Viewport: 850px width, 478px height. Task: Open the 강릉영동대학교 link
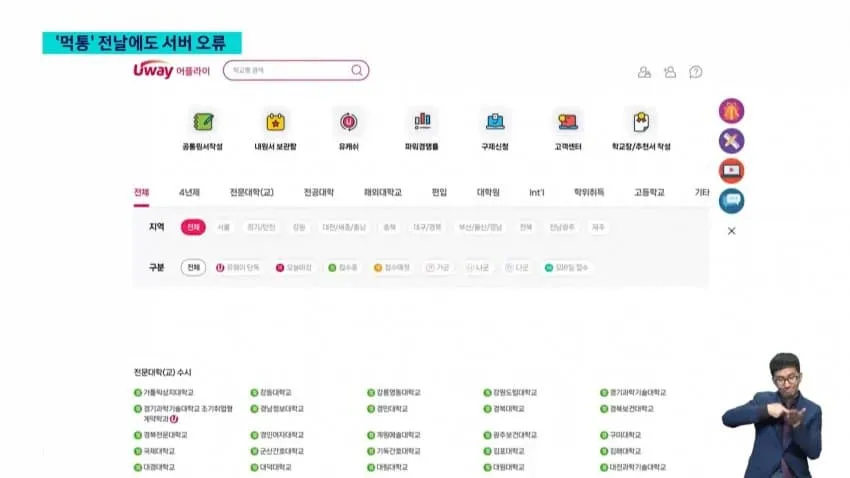click(x=398, y=392)
